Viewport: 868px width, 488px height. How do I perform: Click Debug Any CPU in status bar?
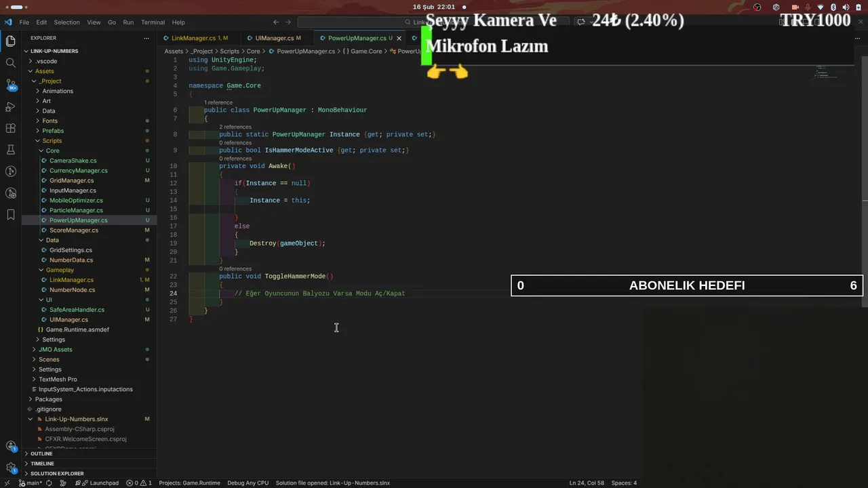coord(248,483)
